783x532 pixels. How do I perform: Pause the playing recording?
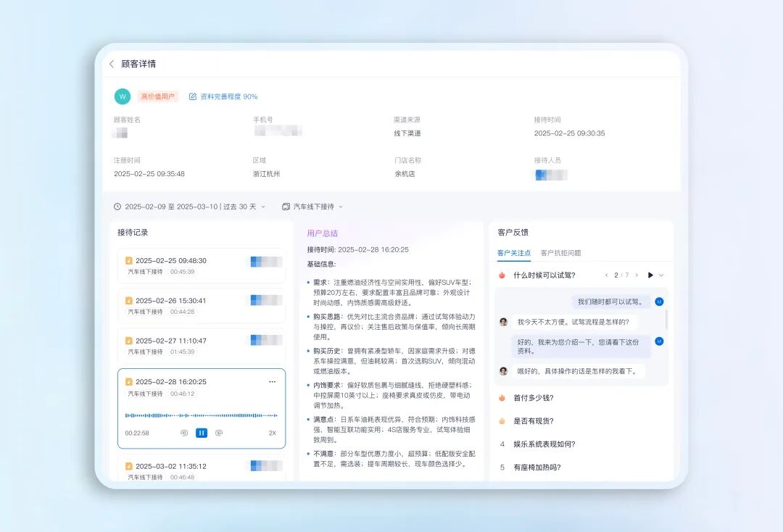click(202, 433)
